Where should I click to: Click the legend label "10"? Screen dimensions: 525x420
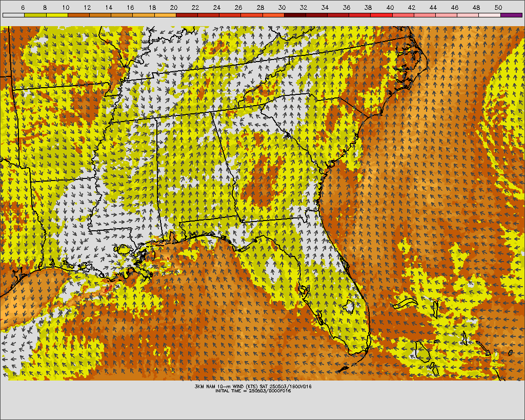[x=66, y=7]
